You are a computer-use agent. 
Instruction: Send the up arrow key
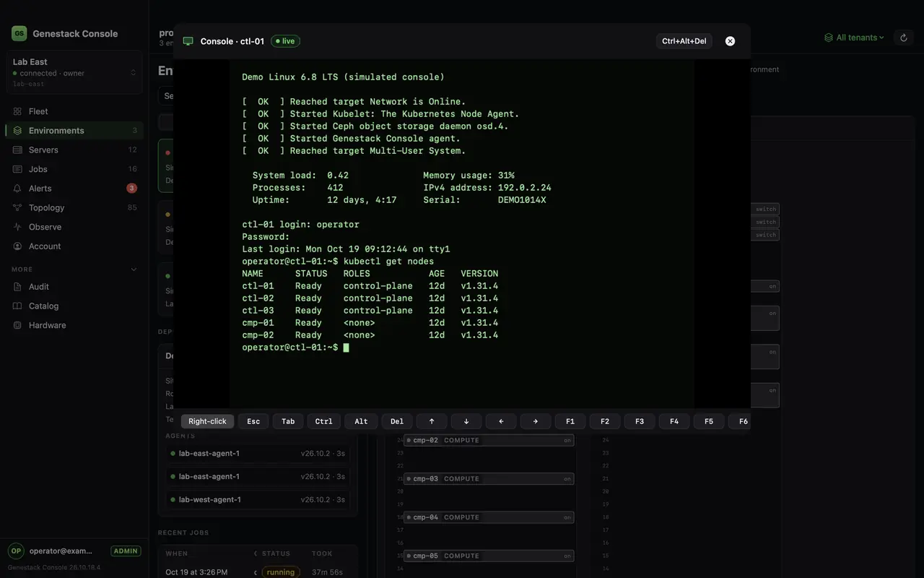pos(432,421)
